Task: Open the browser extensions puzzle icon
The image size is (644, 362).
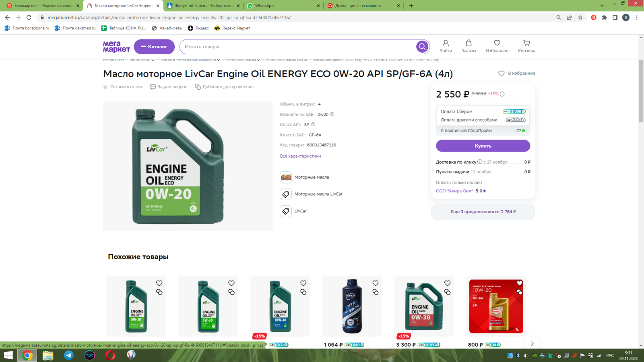Action: 604,17
